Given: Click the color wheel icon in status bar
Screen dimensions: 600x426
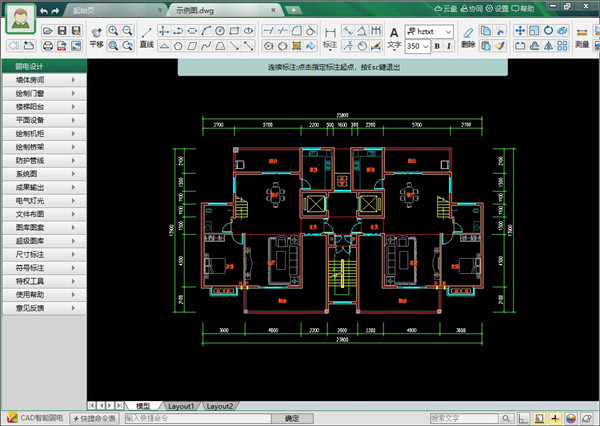Looking at the screenshot, I should [x=573, y=418].
